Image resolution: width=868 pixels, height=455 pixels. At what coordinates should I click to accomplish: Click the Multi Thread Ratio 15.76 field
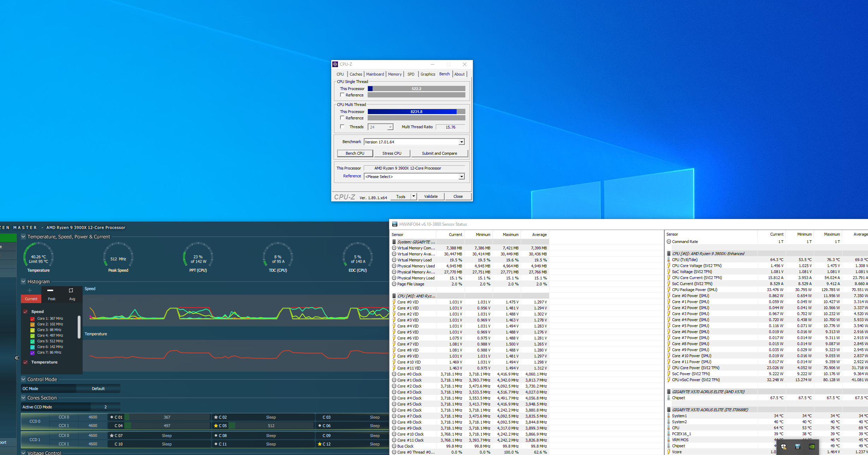click(x=450, y=127)
